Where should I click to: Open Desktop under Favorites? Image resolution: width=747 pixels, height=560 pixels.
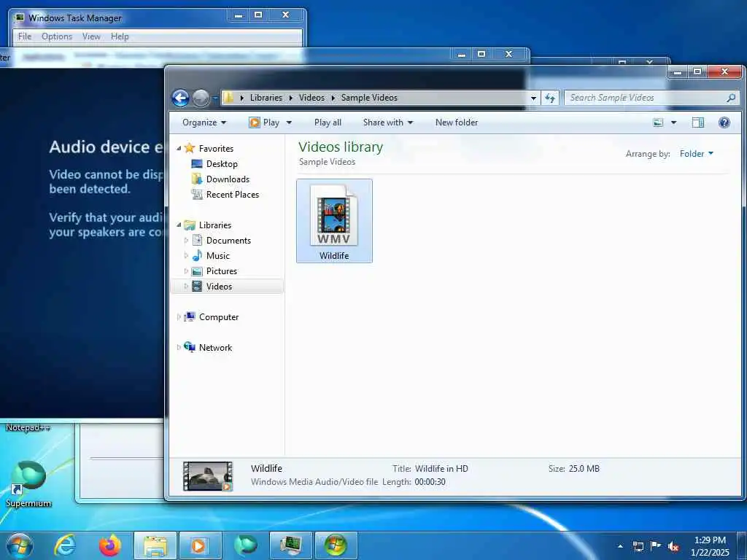222,164
